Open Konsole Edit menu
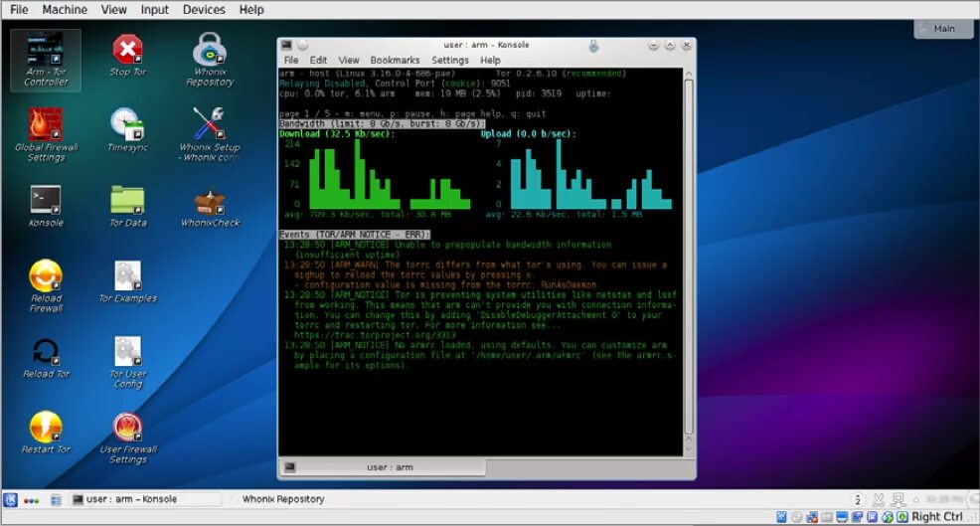Screen dimensions: 980x526 click(x=318, y=60)
